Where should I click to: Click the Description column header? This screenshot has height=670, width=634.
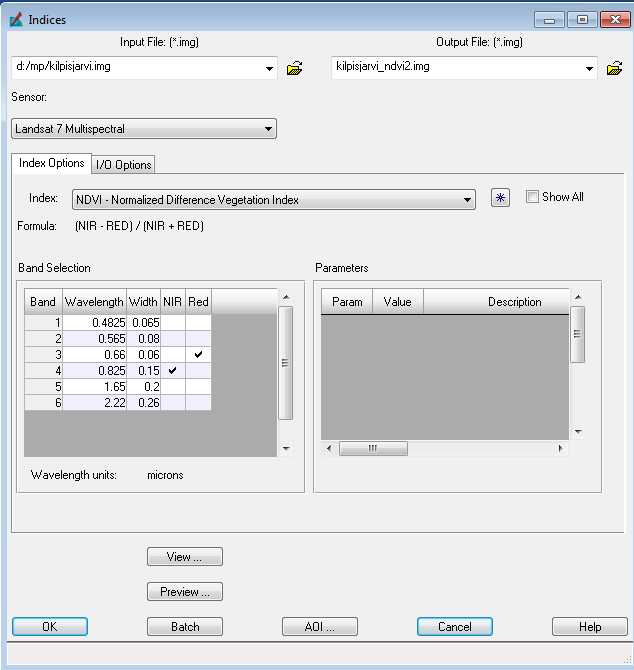coord(496,302)
